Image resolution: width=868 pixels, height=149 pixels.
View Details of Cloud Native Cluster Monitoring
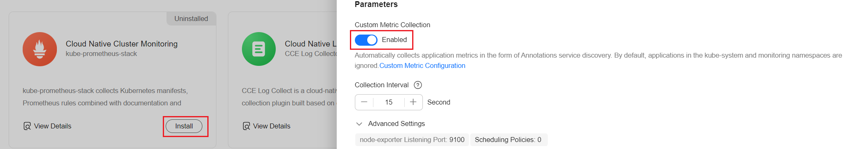(53, 126)
